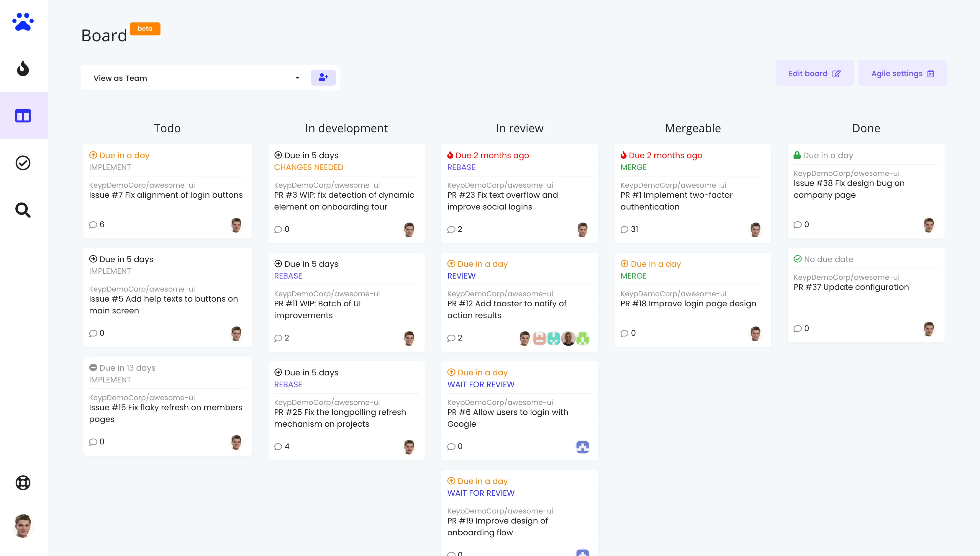The height and width of the screenshot is (556, 980).
Task: Open search from the sidebar magnifier icon
Action: tap(23, 210)
